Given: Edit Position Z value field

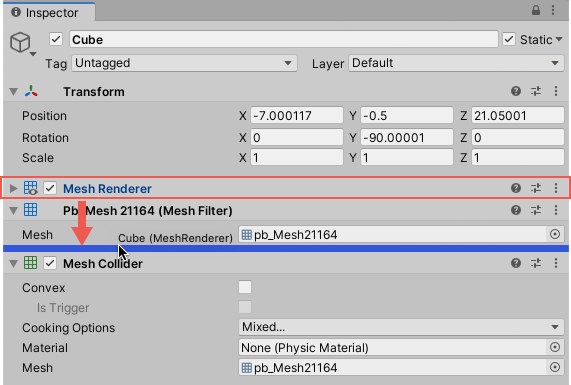Looking at the screenshot, I should 518,116.
